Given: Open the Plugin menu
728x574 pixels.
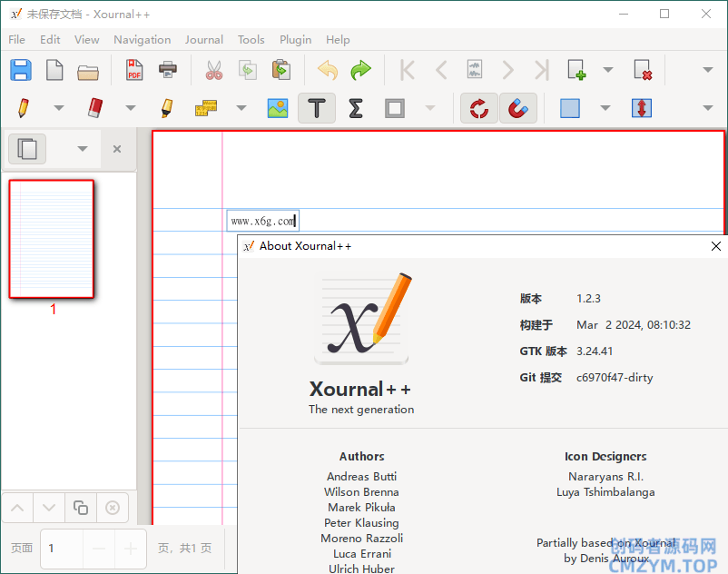Looking at the screenshot, I should pyautogui.click(x=295, y=39).
